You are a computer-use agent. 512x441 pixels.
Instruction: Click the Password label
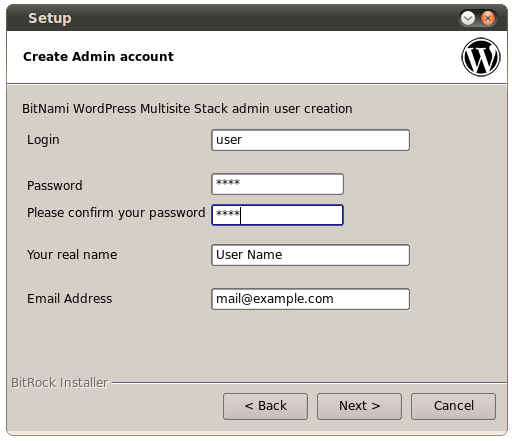click(x=55, y=185)
